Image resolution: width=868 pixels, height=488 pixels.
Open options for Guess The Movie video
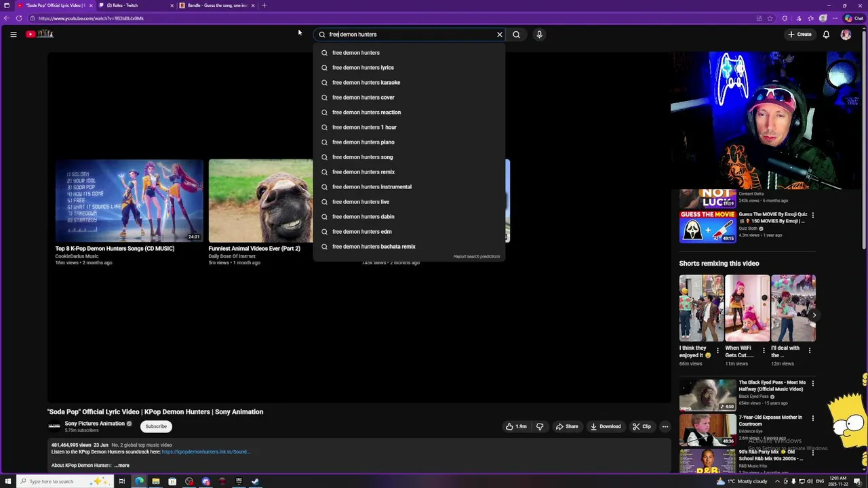point(812,215)
